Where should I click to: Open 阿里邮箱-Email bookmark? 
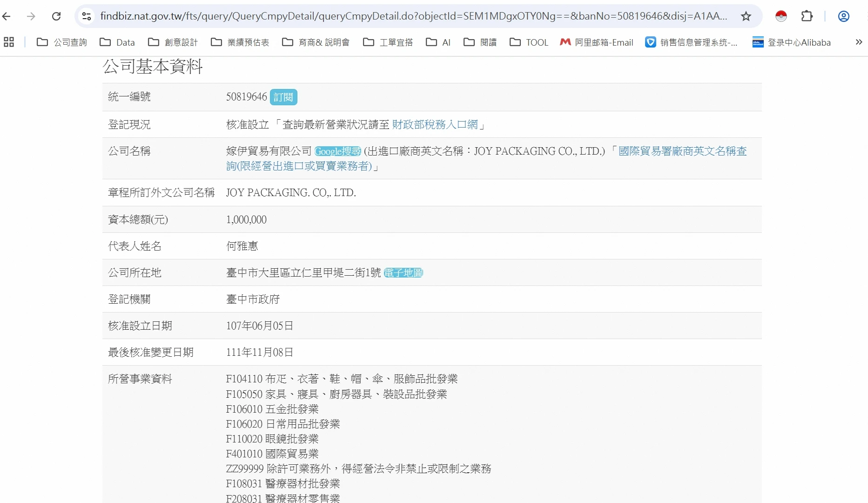[597, 42]
